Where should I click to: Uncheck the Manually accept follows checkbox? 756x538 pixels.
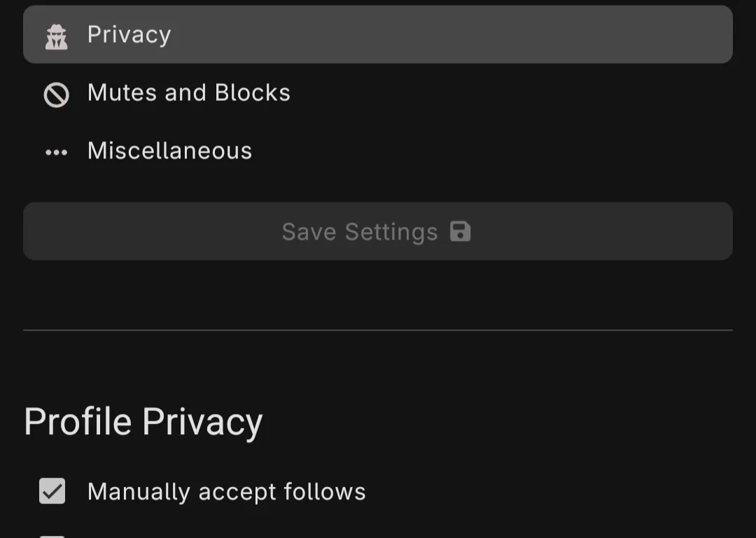click(x=52, y=491)
